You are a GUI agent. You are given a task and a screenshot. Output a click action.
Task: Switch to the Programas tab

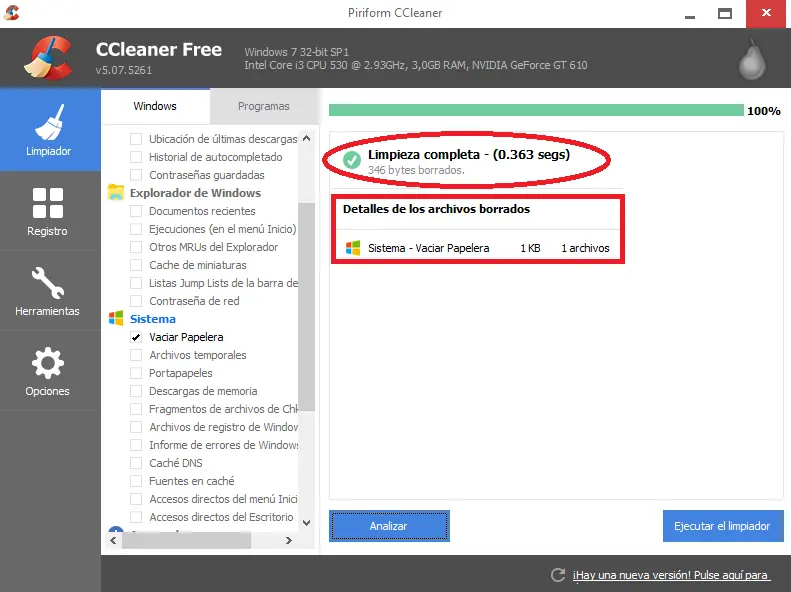point(264,106)
